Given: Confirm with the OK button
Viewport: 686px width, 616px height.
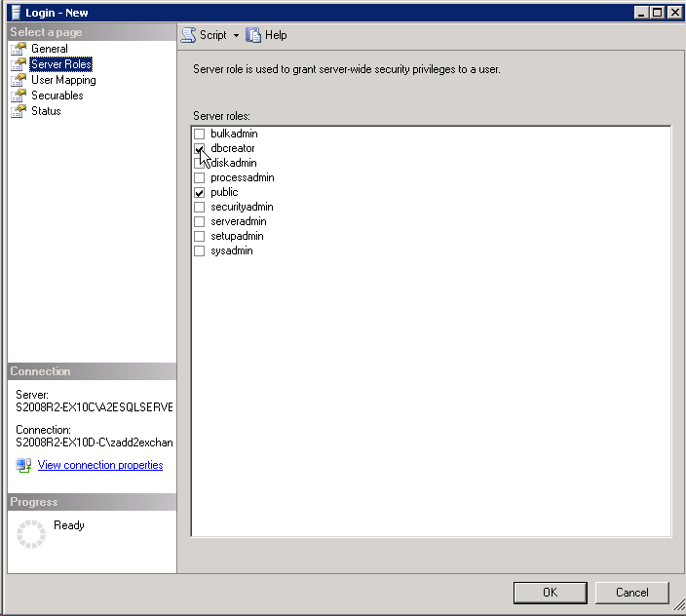Looking at the screenshot, I should [550, 593].
